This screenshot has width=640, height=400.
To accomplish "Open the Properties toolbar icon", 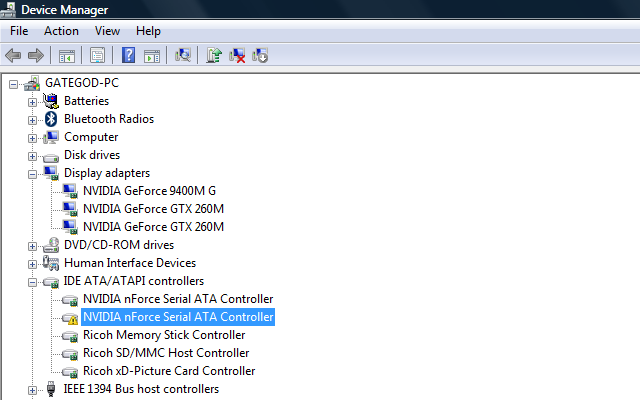I will pyautogui.click(x=98, y=55).
